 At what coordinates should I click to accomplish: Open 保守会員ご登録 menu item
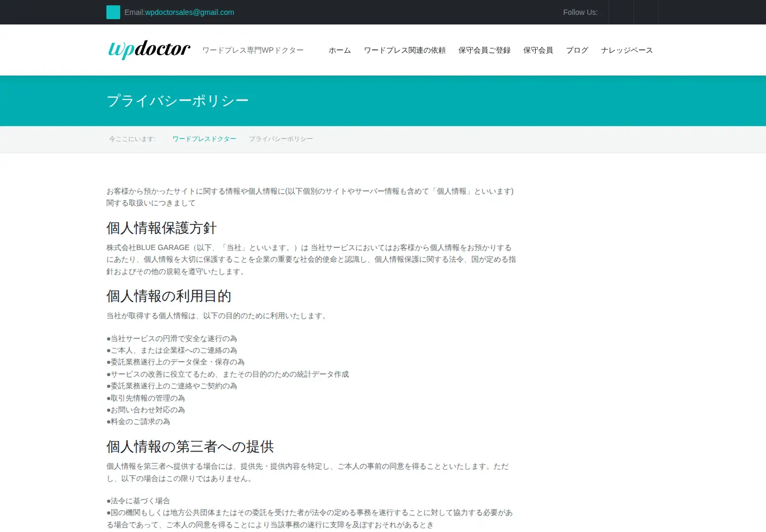[x=485, y=50]
